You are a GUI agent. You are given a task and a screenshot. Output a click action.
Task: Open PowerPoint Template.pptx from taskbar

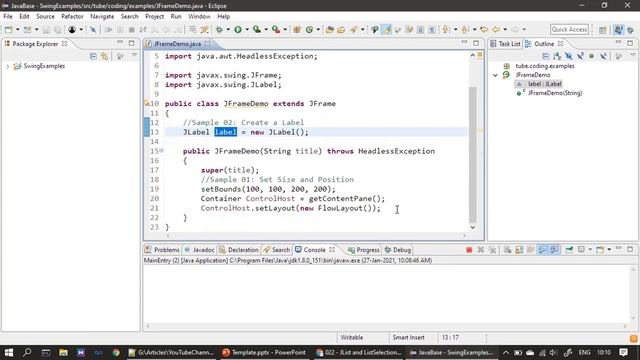tap(264, 352)
